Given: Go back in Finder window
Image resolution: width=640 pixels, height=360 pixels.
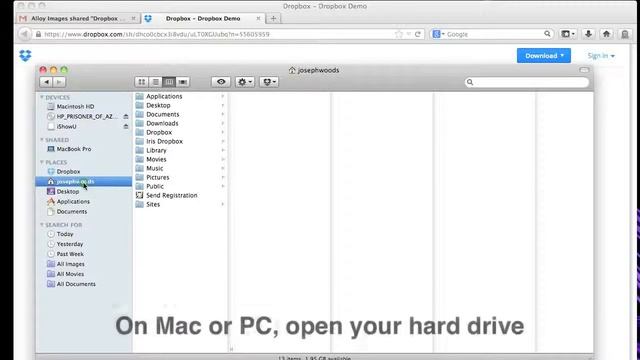Looking at the screenshot, I should (x=46, y=82).
